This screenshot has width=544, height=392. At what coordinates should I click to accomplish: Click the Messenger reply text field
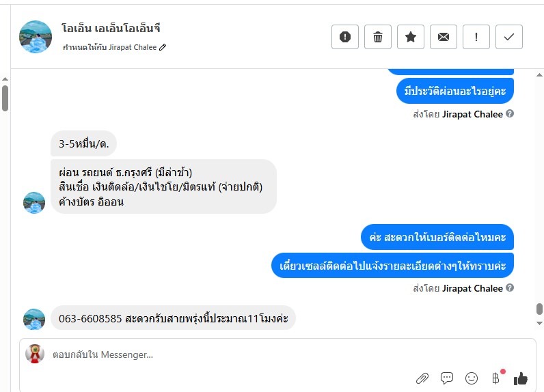[x=226, y=354]
